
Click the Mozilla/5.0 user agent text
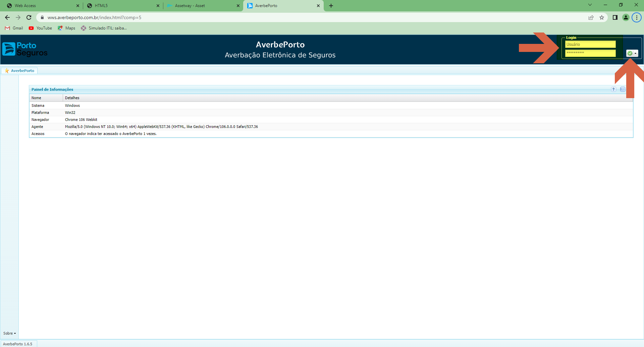(x=161, y=127)
